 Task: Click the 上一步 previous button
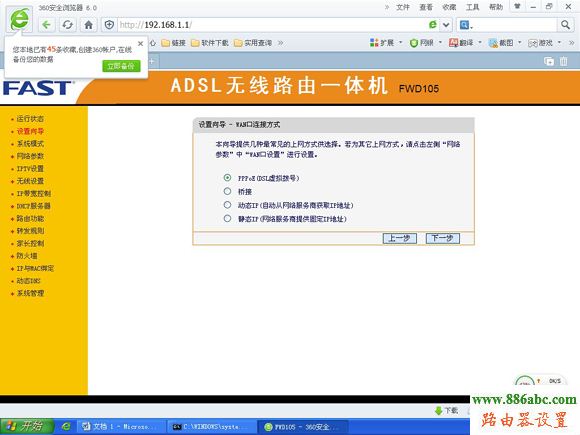point(399,238)
